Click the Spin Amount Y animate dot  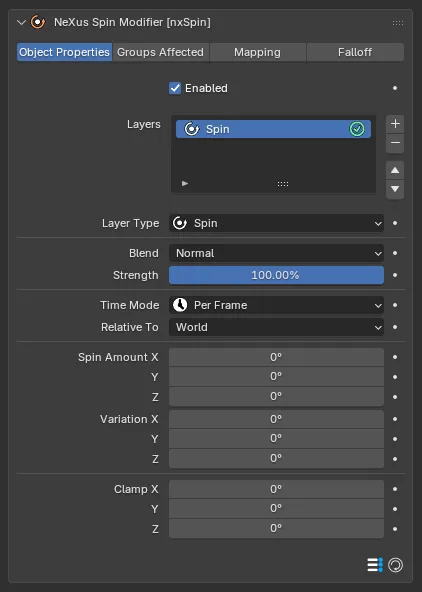coord(395,377)
